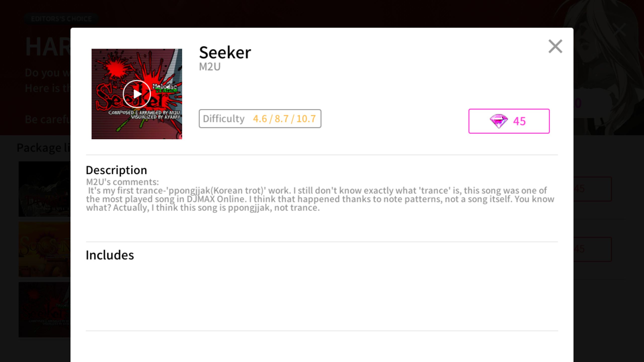Screen dimensions: 644x362
Task: Play the Seeker song preview
Action: [x=137, y=94]
